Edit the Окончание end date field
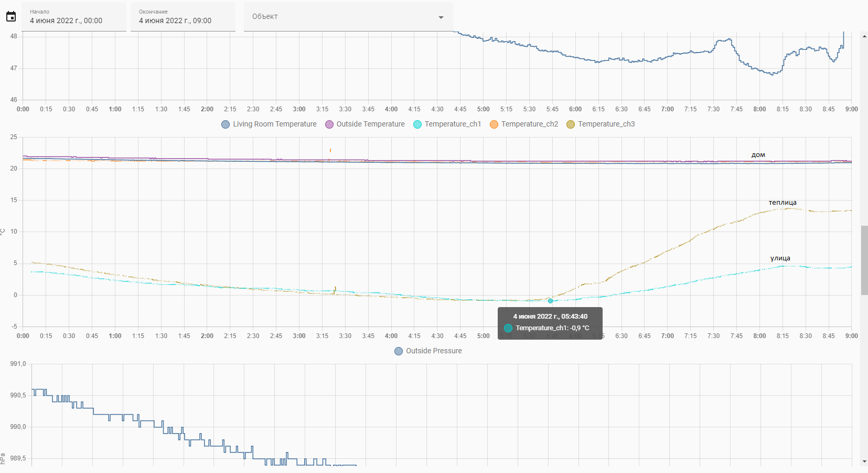This screenshot has height=473, width=868. pos(183,17)
